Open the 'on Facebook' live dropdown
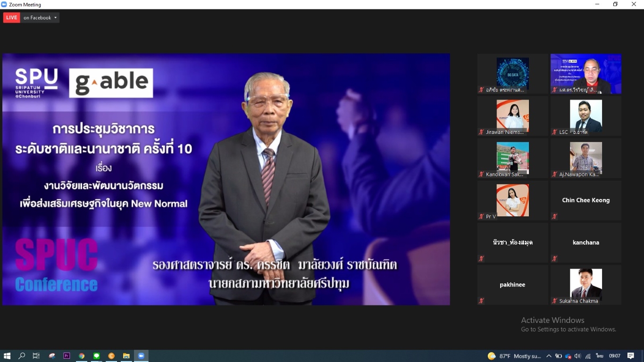This screenshot has height=362, width=644. 40,17
